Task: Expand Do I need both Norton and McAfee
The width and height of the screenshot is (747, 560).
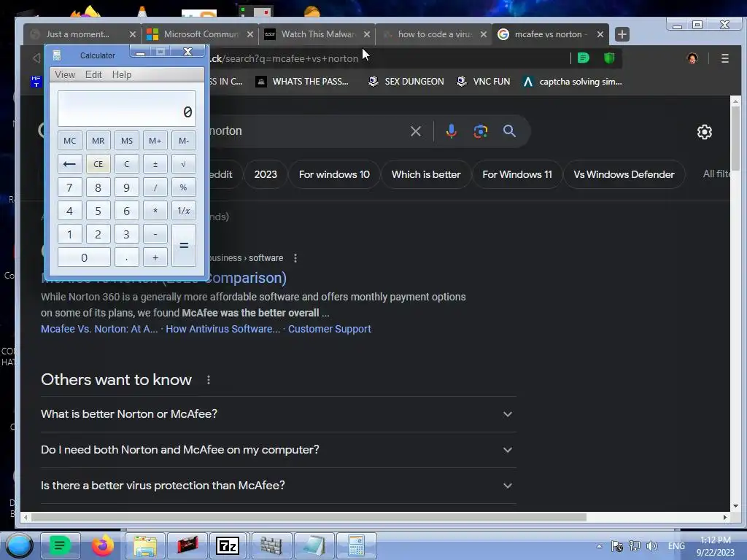Action: pos(278,450)
